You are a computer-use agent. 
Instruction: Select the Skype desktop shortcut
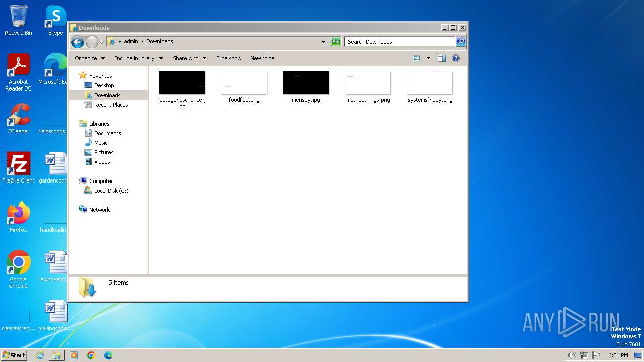tap(56, 20)
